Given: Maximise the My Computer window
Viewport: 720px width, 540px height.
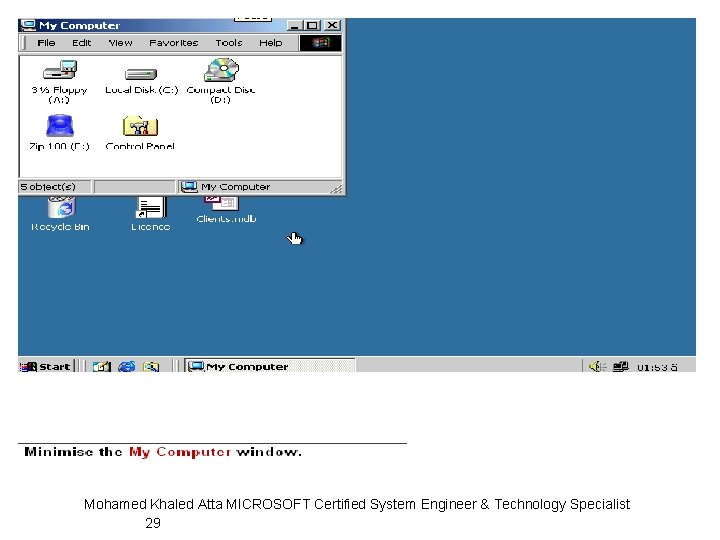Looking at the screenshot, I should 312,26.
